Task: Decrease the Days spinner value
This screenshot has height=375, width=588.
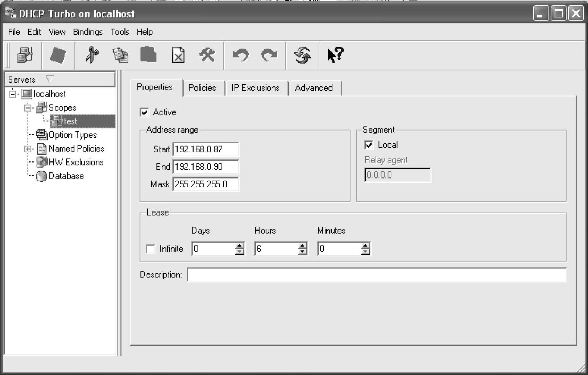Action: pyautogui.click(x=239, y=252)
